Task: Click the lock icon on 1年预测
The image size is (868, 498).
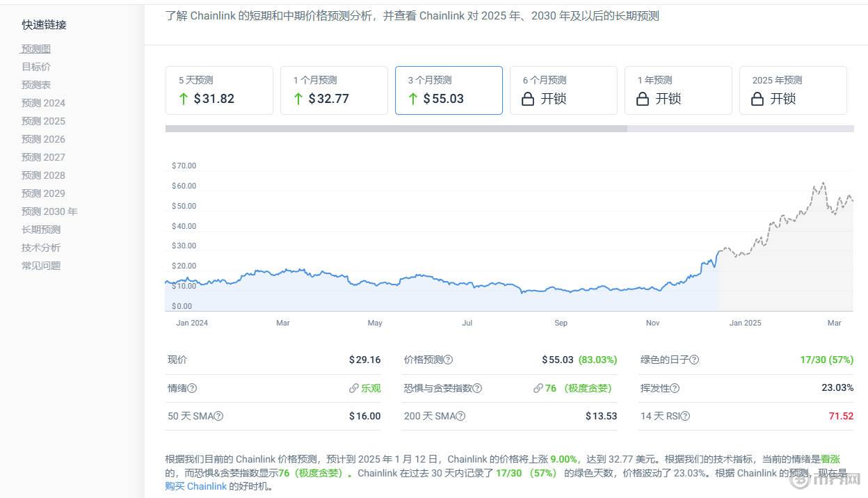Action: (x=643, y=99)
